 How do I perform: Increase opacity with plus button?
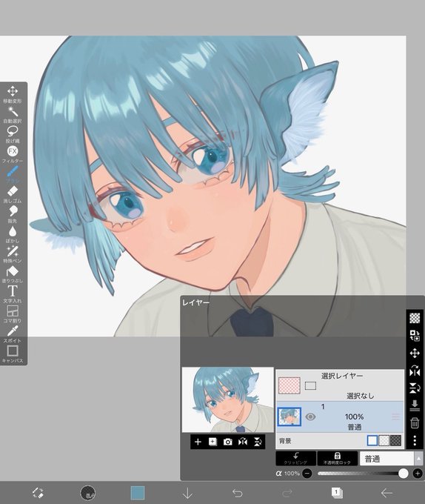(418, 474)
